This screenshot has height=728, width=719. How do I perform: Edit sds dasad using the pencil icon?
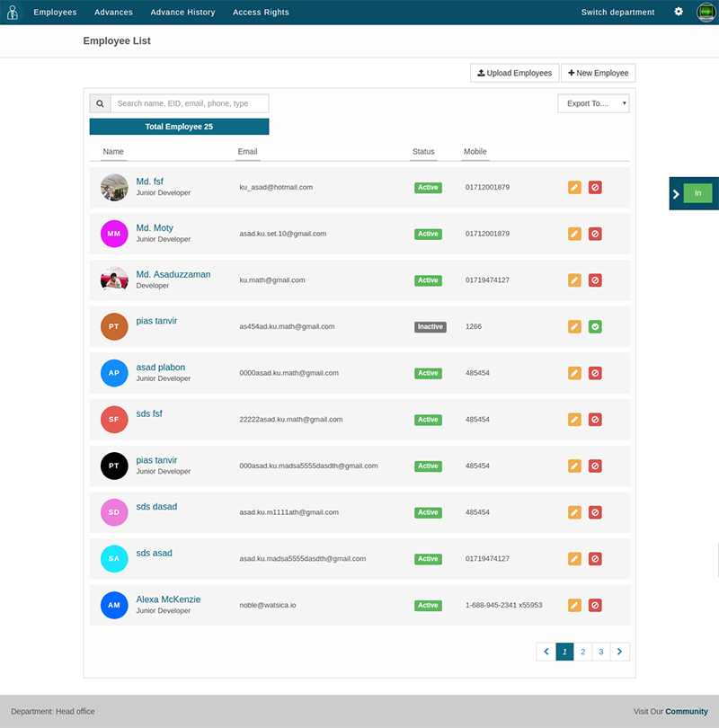click(574, 511)
